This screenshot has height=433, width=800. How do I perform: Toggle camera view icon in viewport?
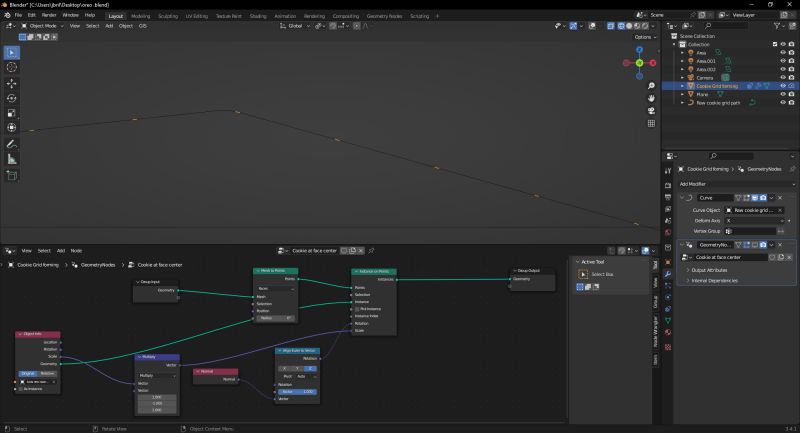coord(651,111)
